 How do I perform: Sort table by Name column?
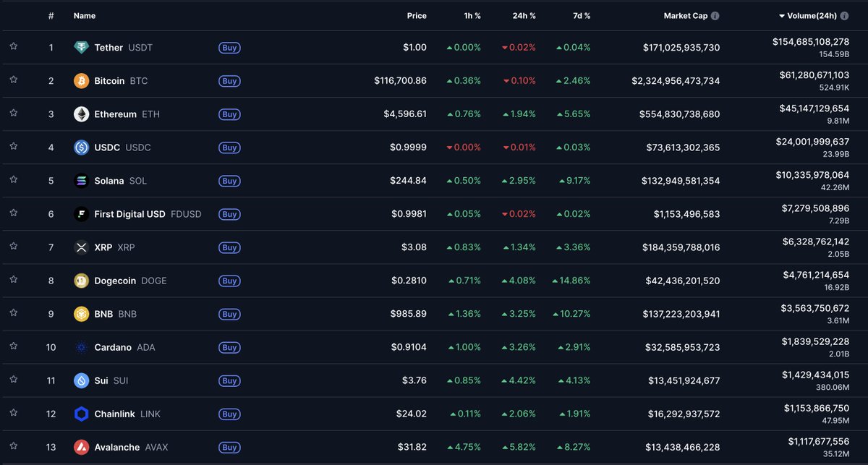coord(85,16)
